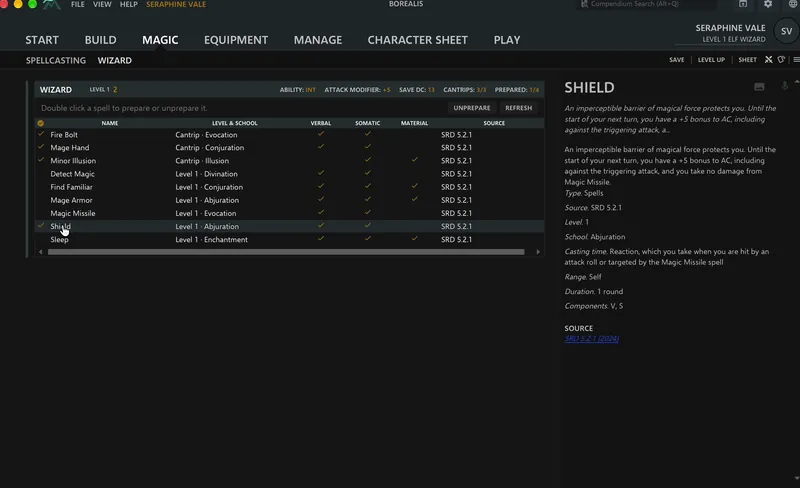
Task: Click the LEVEL UP button
Action: (711, 60)
